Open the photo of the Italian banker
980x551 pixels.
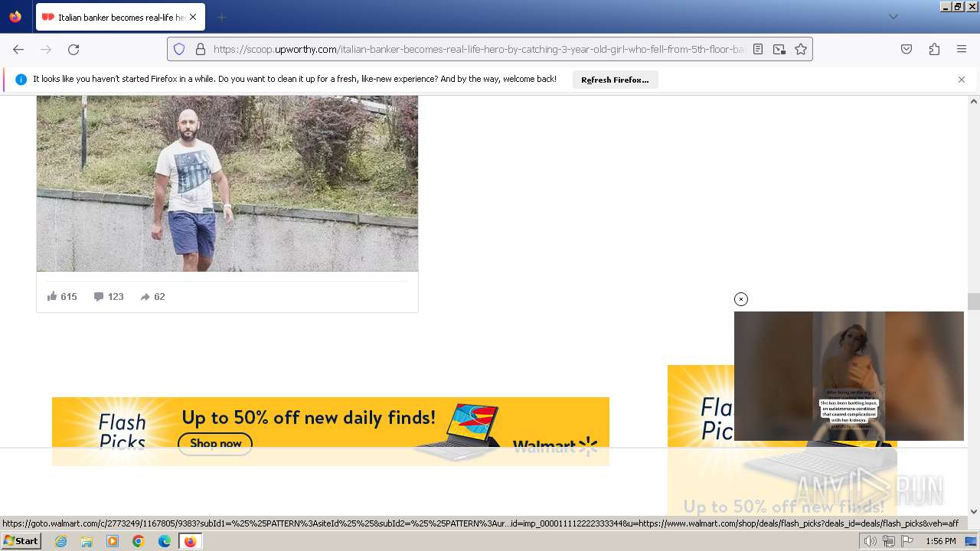(x=227, y=183)
